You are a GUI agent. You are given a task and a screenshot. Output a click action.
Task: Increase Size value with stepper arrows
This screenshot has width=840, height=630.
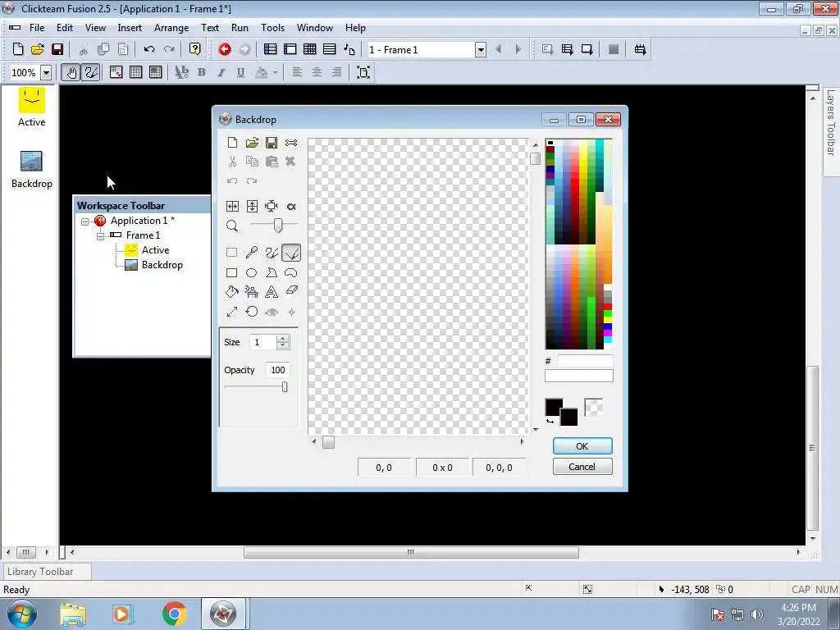pyautogui.click(x=283, y=339)
